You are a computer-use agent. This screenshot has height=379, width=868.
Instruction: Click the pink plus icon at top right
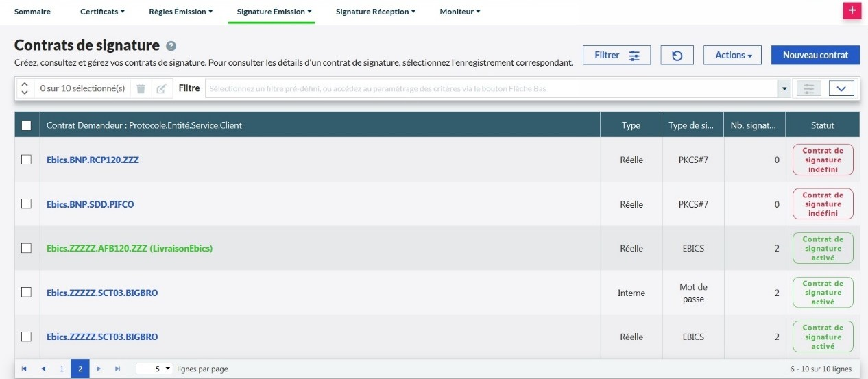(x=852, y=11)
